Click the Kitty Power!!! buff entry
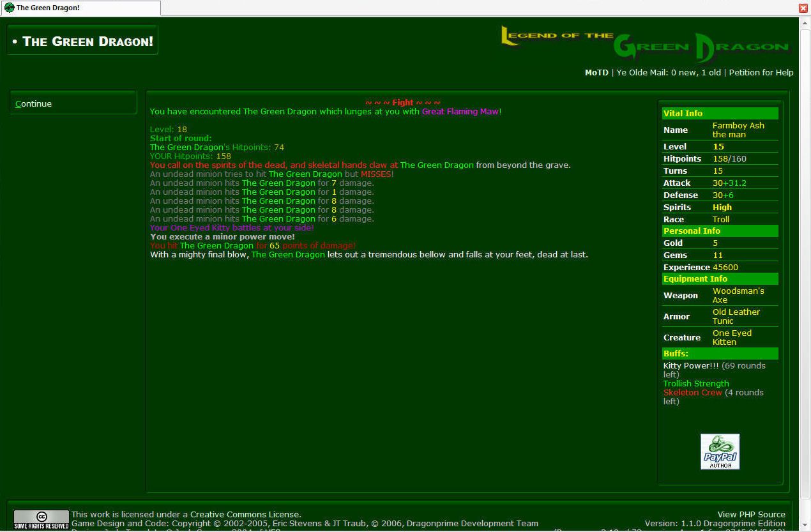The image size is (811, 532). (690, 366)
